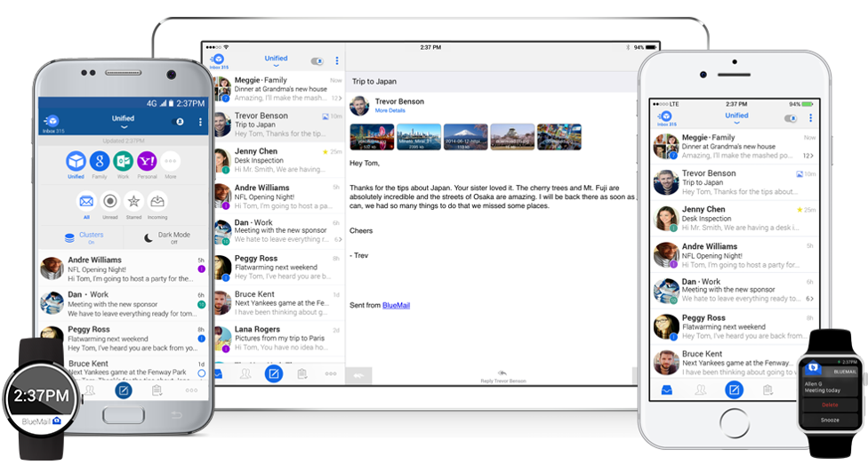Screen dimensions: 868x473
Task: Open three-dot menu on iPhone
Action: pos(810,118)
